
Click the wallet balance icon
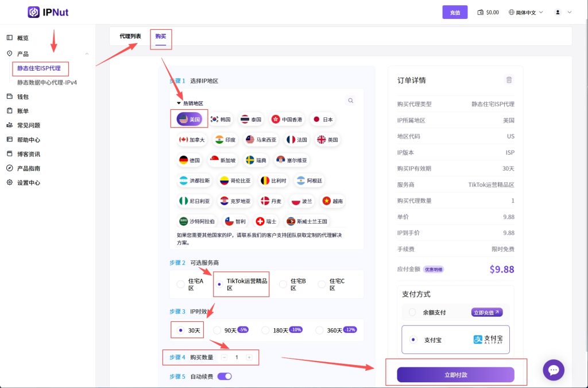(x=480, y=12)
